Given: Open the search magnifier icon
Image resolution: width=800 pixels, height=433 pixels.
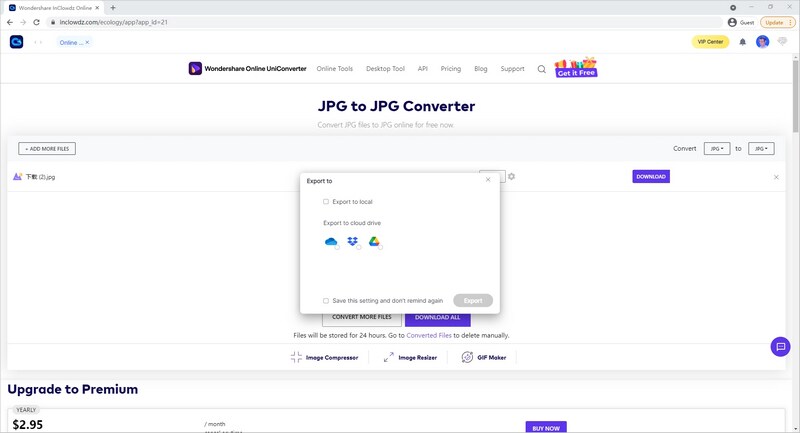Looking at the screenshot, I should pos(541,69).
